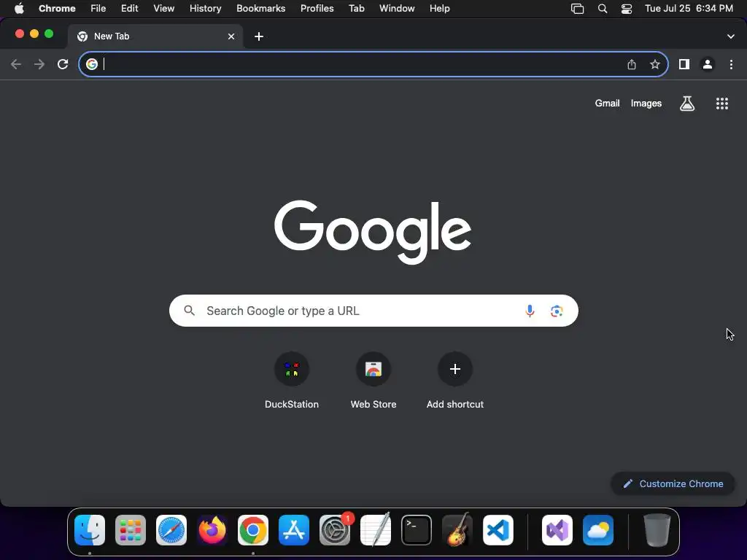Close the New Tab tab

231,36
